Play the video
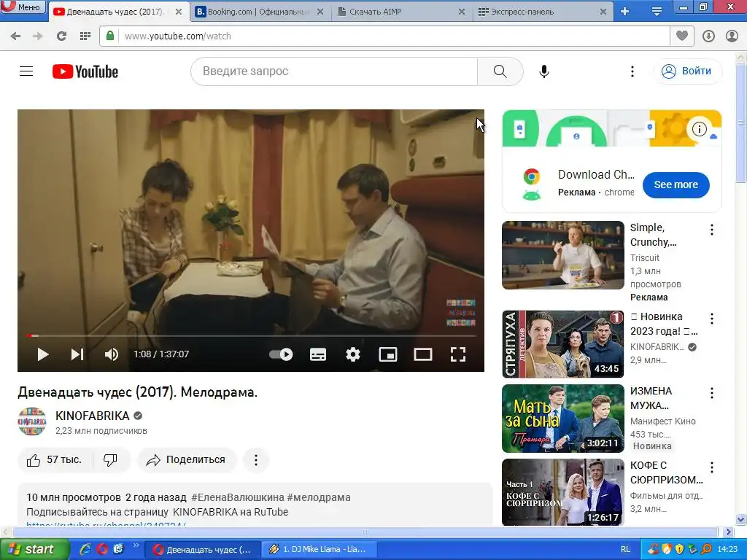The height and width of the screenshot is (560, 747). (43, 354)
